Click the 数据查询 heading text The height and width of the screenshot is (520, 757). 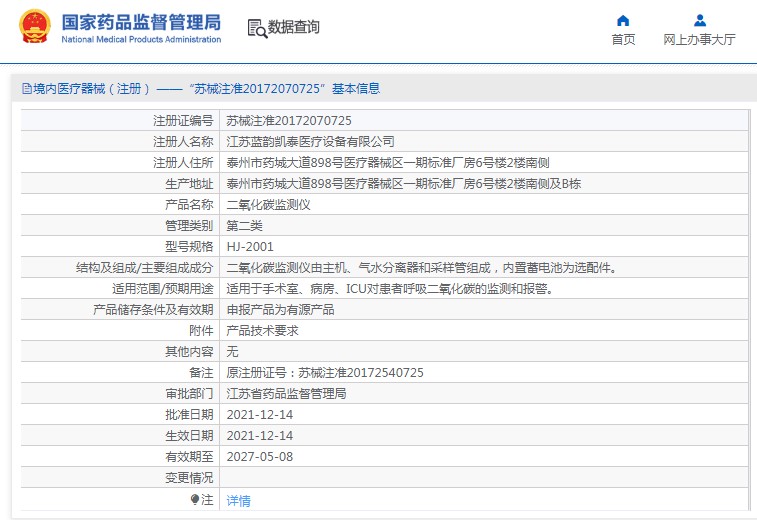point(294,27)
